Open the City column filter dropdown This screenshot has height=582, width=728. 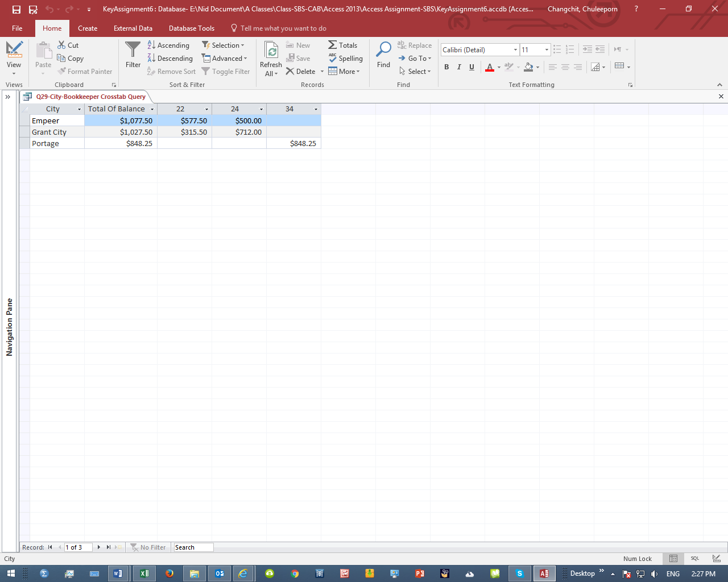coord(79,109)
